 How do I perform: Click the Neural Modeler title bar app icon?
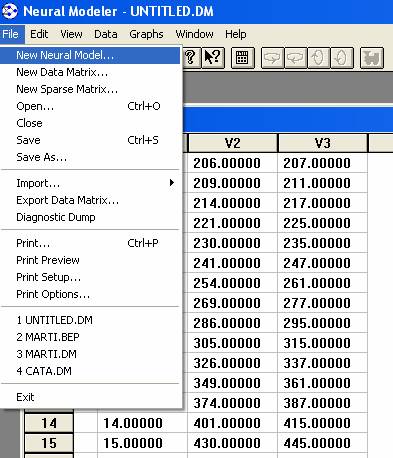click(x=10, y=11)
